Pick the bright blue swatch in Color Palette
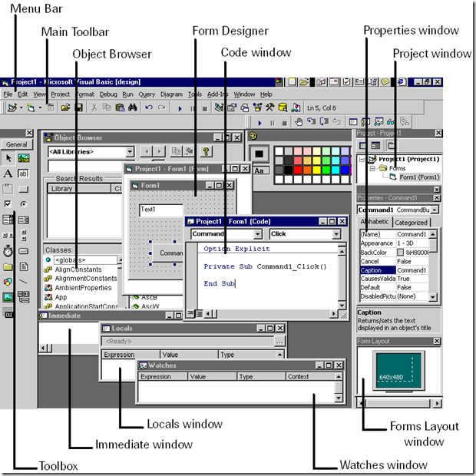The image size is (476, 476). [345, 170]
